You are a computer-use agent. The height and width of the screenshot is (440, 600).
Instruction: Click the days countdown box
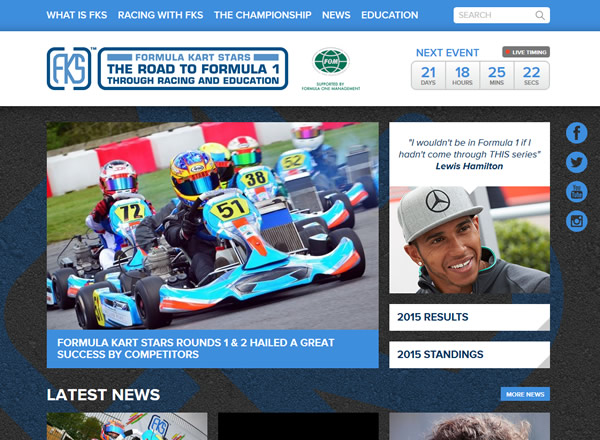coord(429,75)
